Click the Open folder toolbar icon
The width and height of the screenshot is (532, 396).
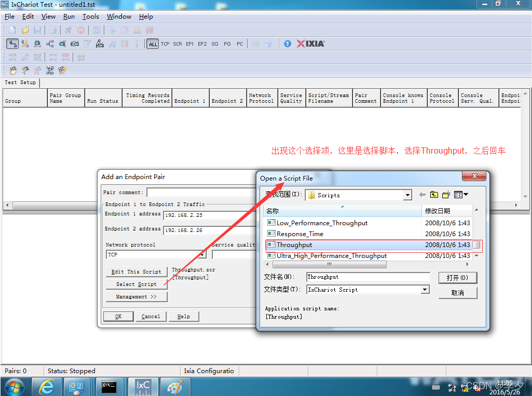coord(25,30)
